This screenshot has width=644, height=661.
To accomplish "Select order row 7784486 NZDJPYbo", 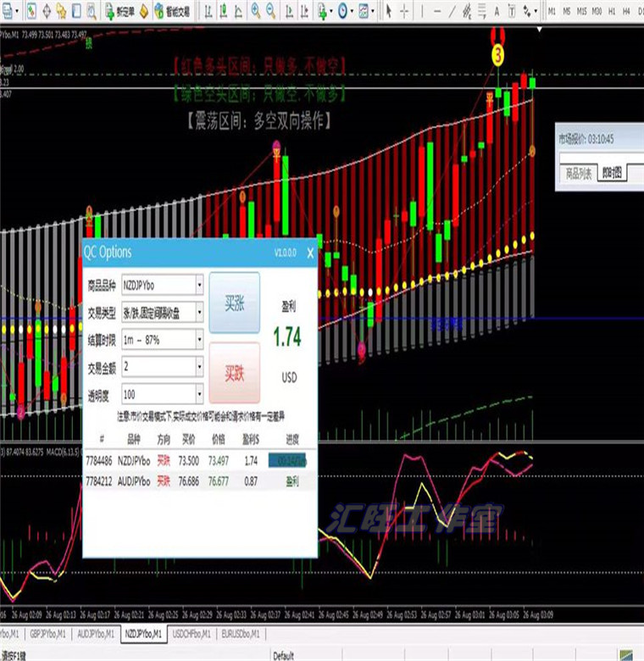I will point(200,461).
